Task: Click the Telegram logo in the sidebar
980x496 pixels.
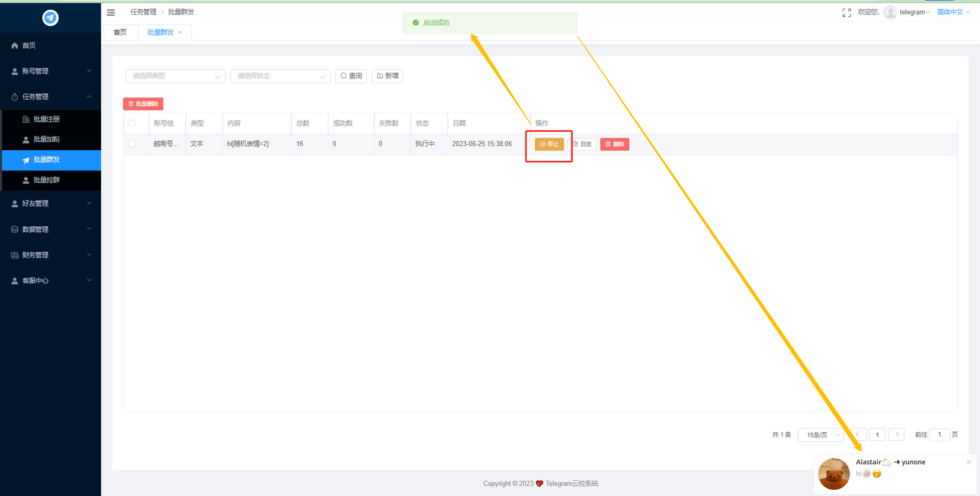Action: [x=50, y=18]
